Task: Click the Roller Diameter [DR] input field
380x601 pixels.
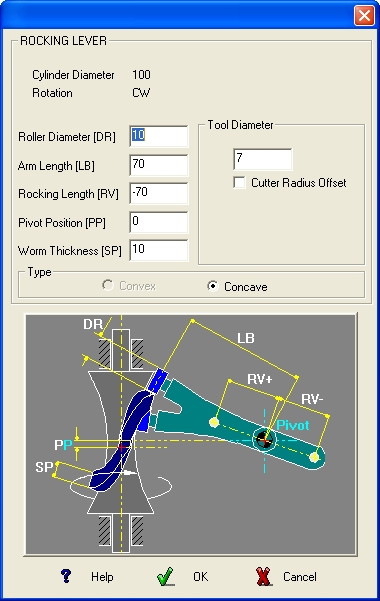Action: point(159,136)
